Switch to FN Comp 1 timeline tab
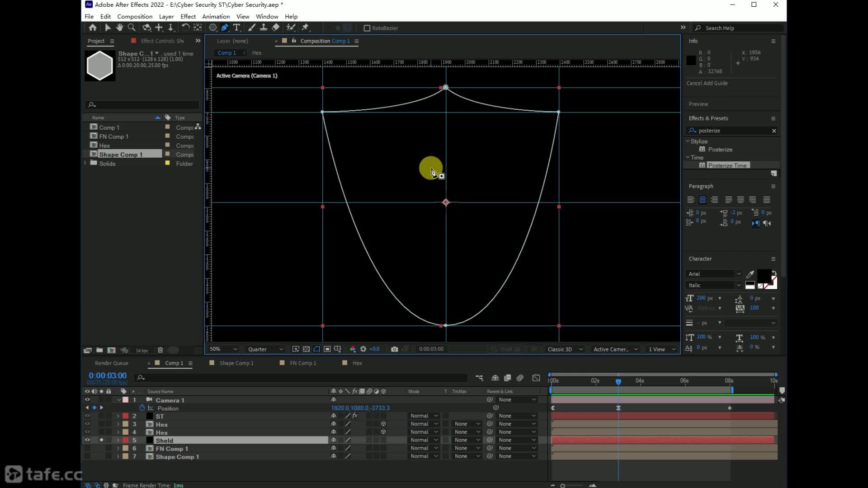 pyautogui.click(x=303, y=363)
